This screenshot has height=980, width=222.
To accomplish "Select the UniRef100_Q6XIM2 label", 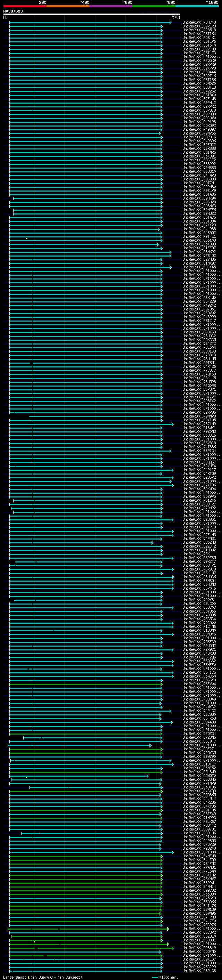I will click(x=199, y=875).
